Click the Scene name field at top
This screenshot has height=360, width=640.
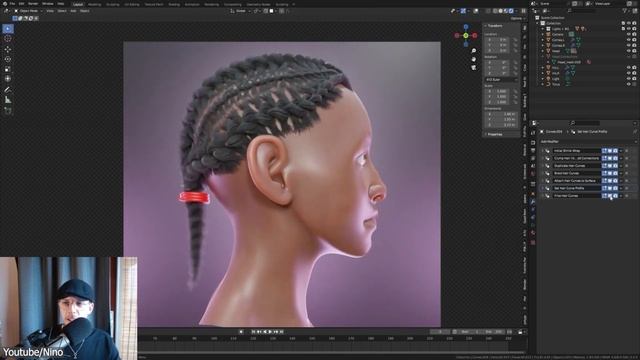[555, 4]
